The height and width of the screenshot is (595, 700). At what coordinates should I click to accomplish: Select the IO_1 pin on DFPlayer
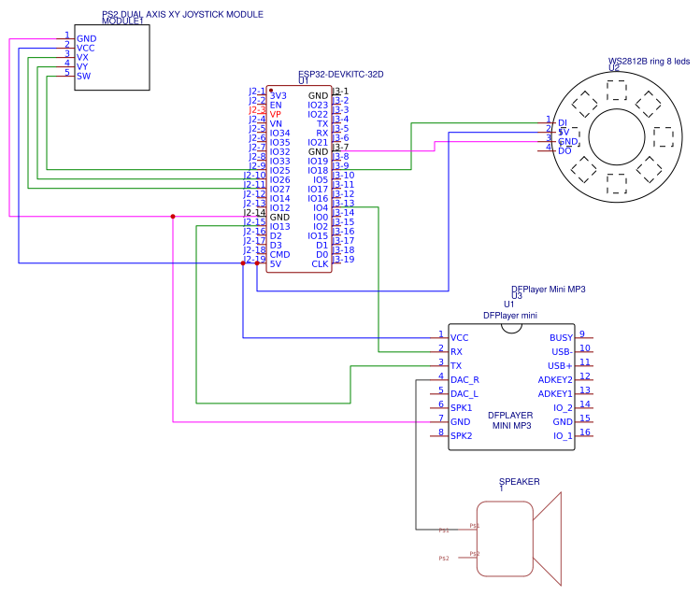tap(563, 436)
